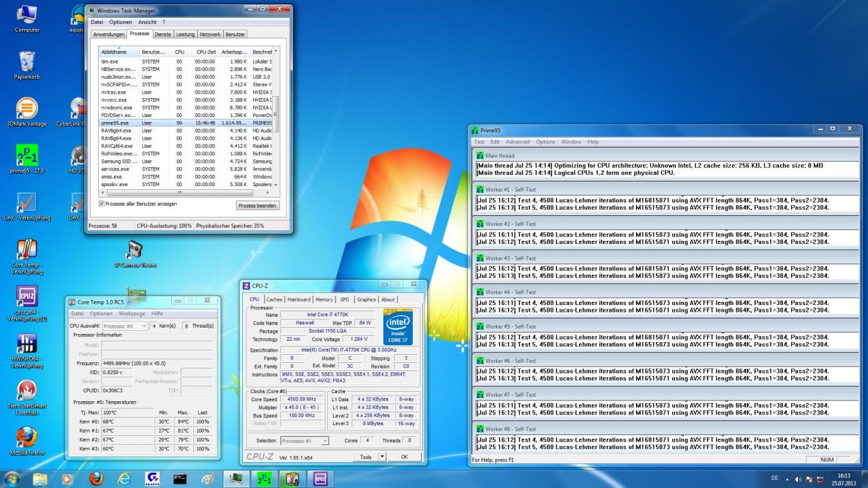The width and height of the screenshot is (868, 488).
Task: Switch to Dienste tab in Task-Manager
Action: tap(162, 34)
